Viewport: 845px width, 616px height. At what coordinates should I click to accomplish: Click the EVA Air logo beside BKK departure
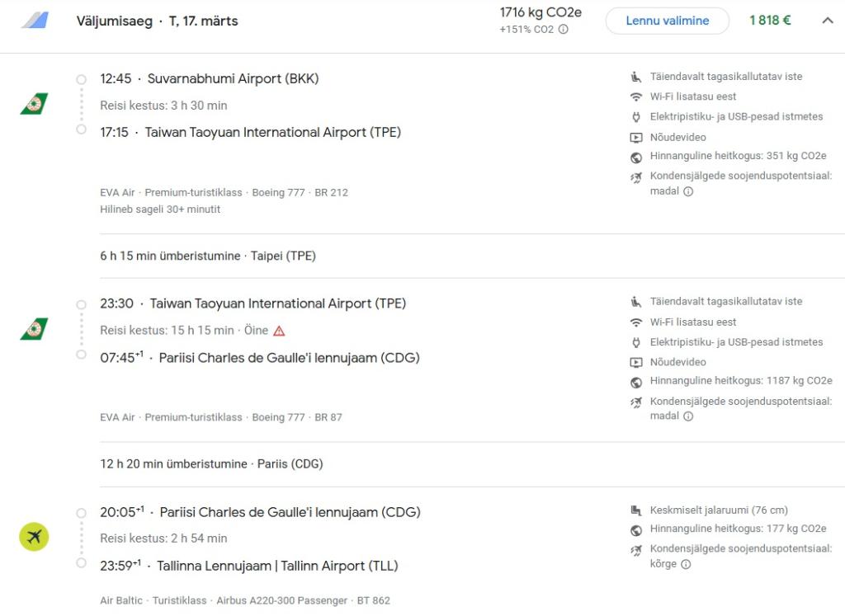point(34,104)
